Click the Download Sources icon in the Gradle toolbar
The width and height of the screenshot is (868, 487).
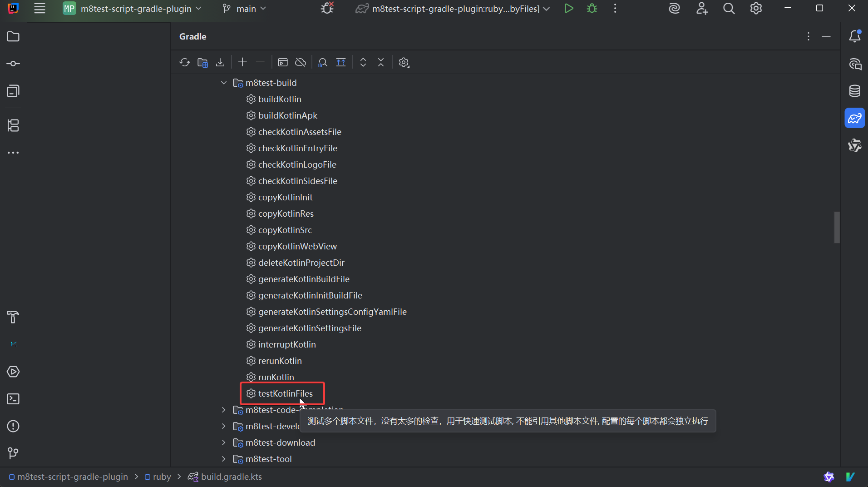click(220, 62)
